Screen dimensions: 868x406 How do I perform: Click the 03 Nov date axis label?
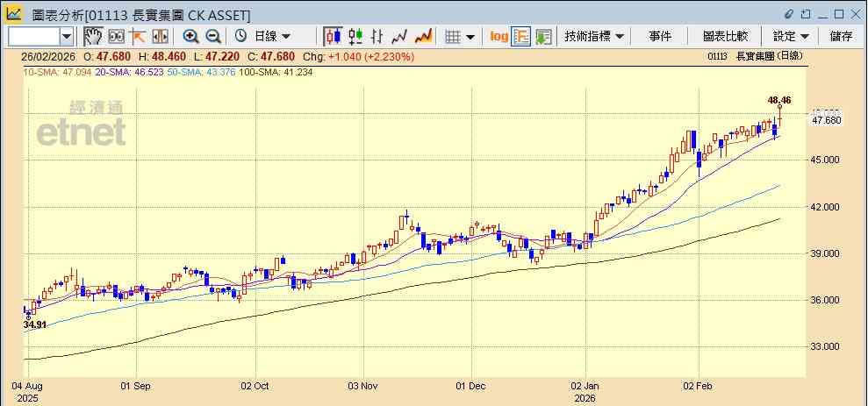pos(363,386)
